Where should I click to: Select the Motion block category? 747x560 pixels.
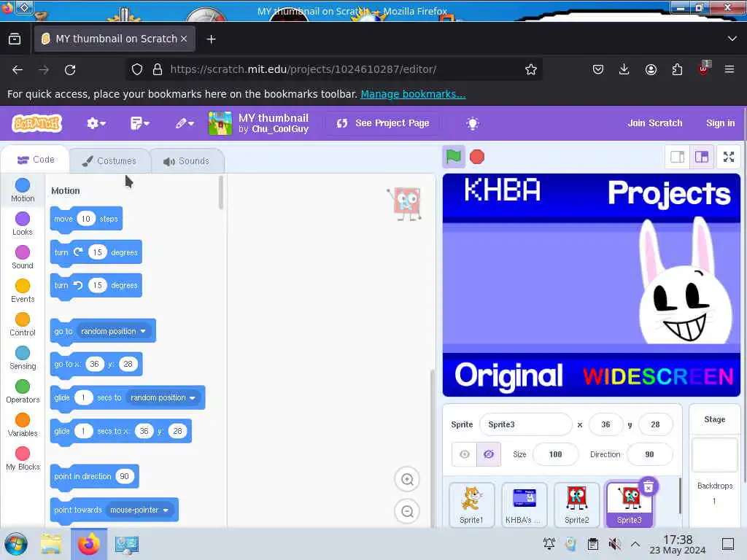tap(23, 190)
